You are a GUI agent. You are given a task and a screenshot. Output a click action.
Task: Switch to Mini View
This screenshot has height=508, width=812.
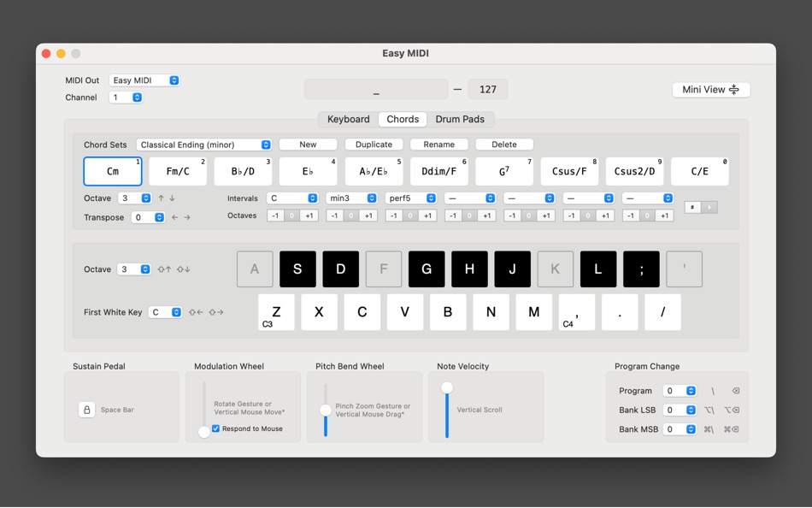pyautogui.click(x=711, y=90)
